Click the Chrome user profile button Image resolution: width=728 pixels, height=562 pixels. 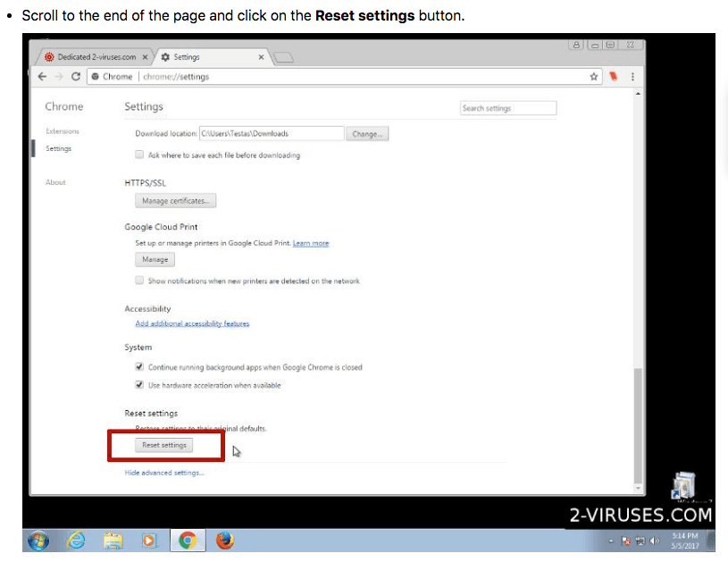tap(576, 45)
